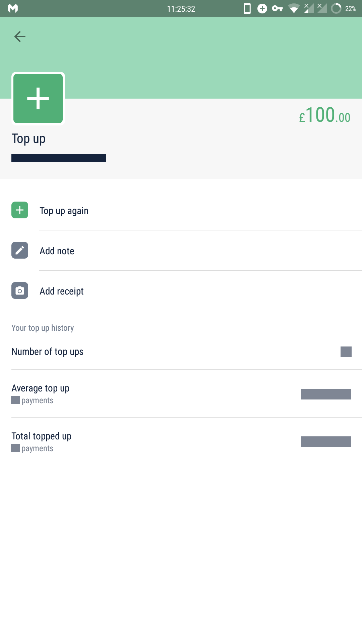
Task: Tap the Your top up history heading
Action: click(43, 328)
